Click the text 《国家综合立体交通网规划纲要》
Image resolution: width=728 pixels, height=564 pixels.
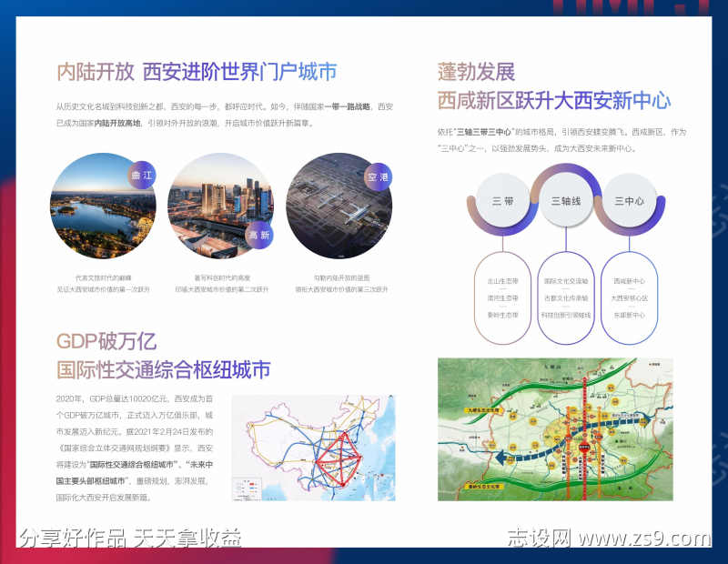click(114, 448)
